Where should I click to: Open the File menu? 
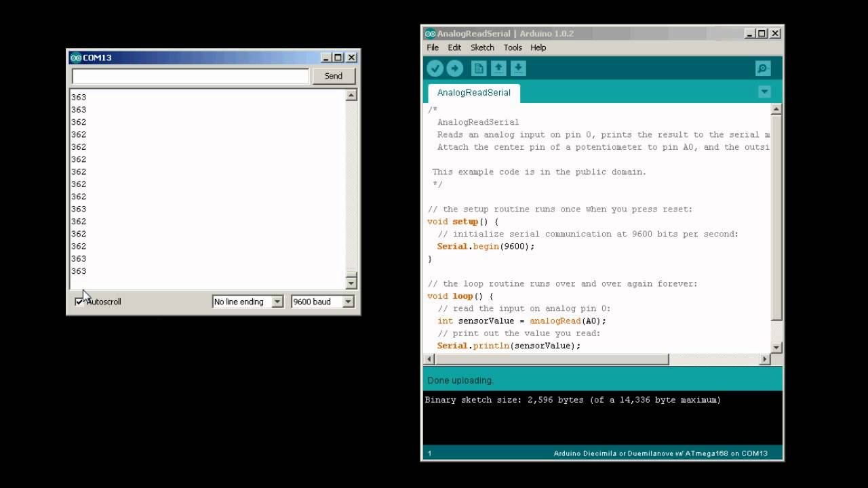[433, 47]
